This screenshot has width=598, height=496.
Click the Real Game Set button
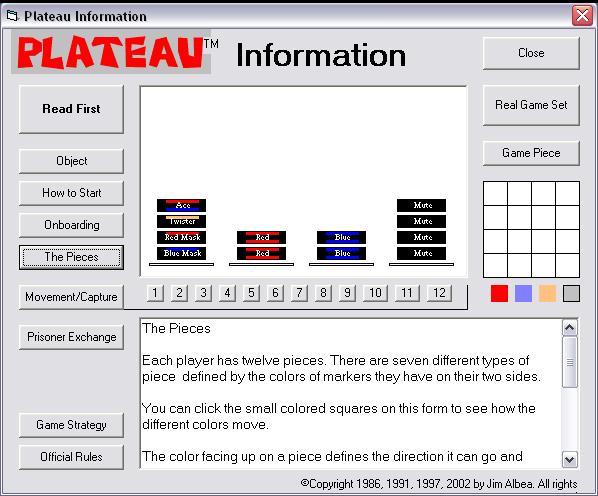[x=531, y=105]
